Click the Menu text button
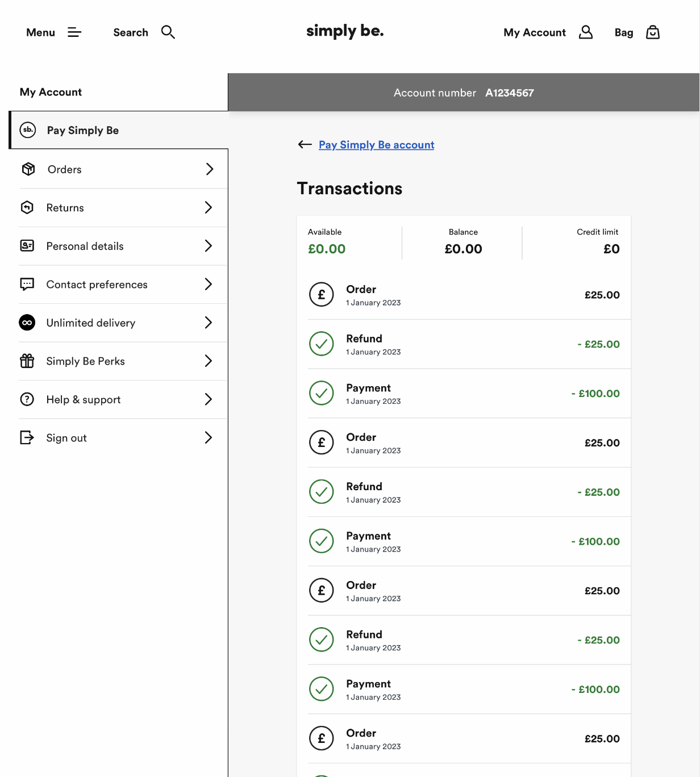The height and width of the screenshot is (777, 700). pos(40,32)
